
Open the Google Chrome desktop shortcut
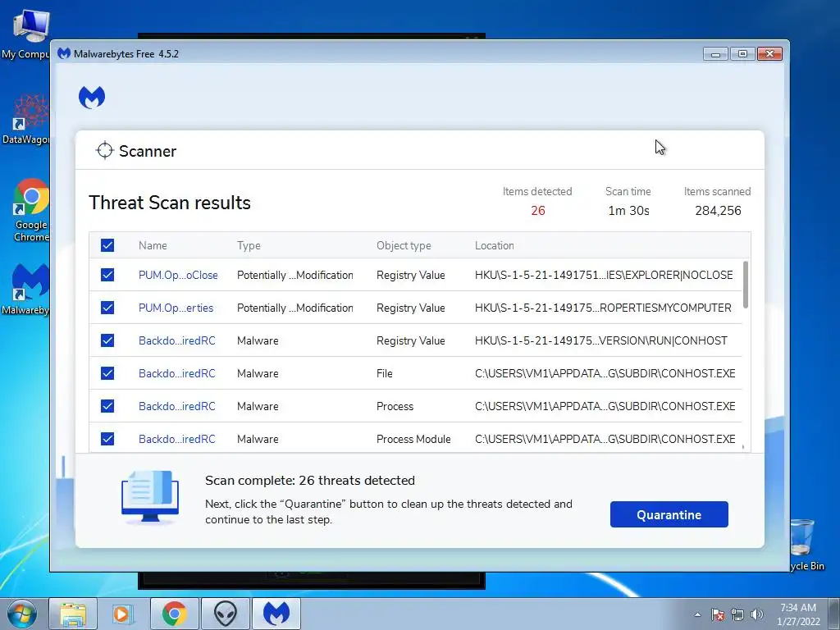(x=30, y=210)
